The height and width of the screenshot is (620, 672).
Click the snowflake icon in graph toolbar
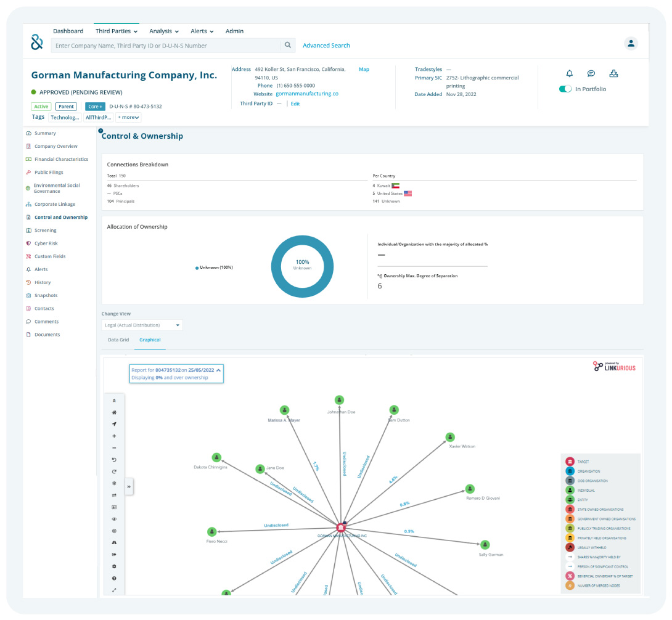[114, 483]
